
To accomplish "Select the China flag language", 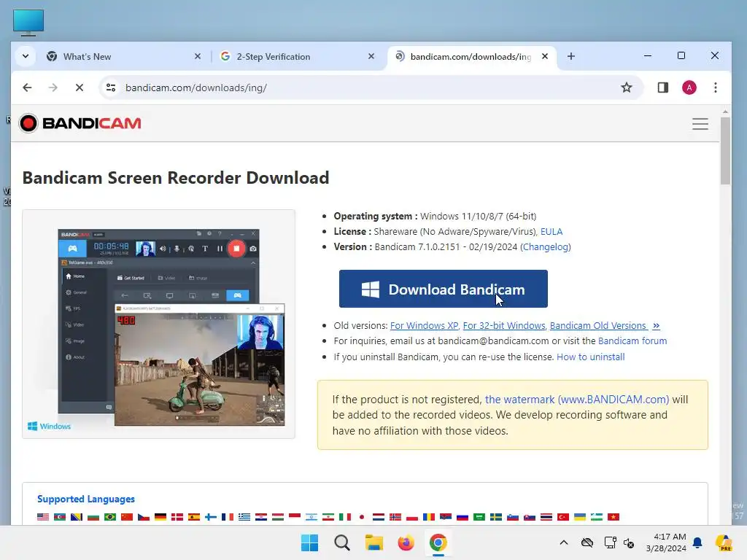I will [127, 517].
